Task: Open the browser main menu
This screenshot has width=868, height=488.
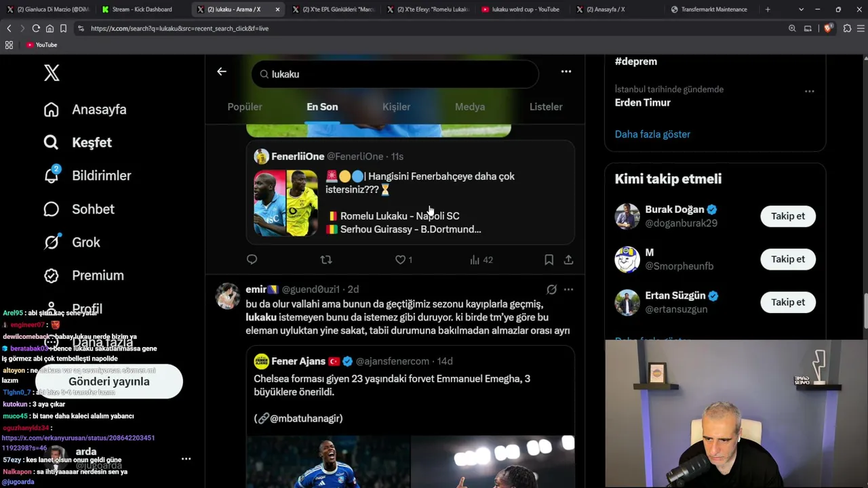Action: click(861, 28)
